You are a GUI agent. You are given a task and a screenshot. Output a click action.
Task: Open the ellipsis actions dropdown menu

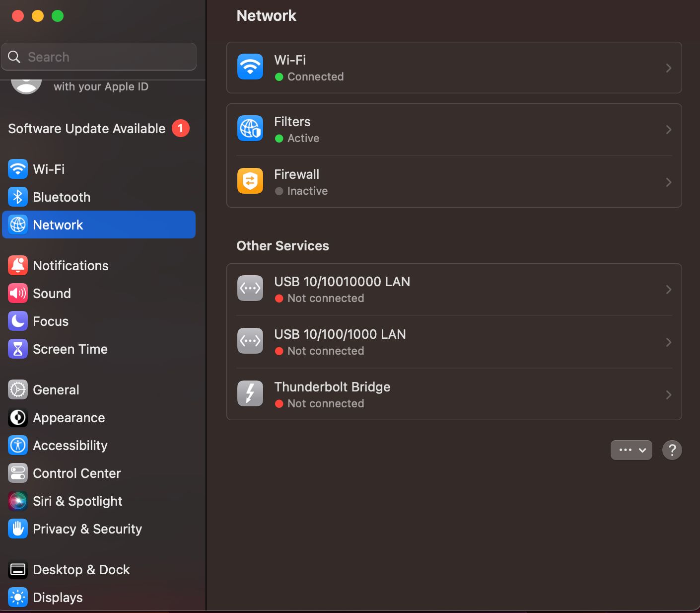[631, 450]
